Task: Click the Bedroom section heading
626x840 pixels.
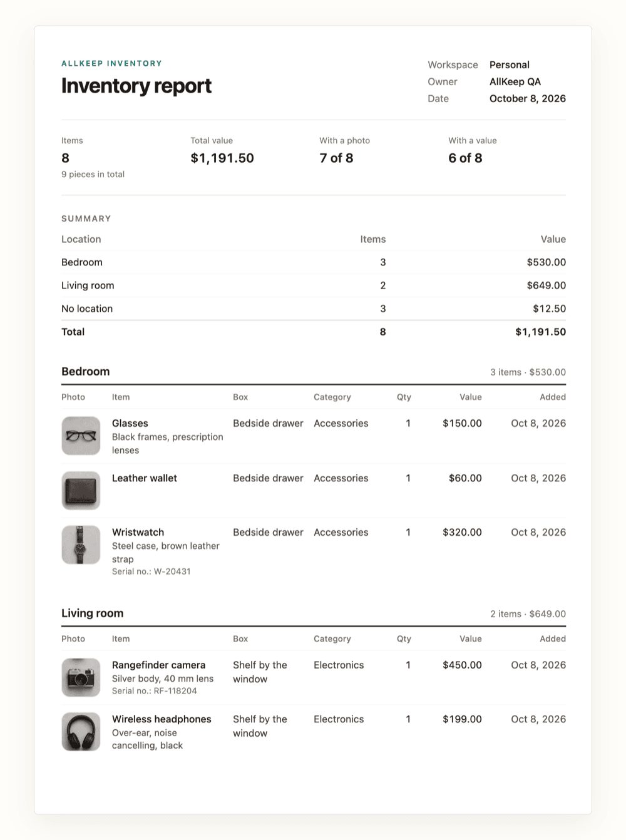Action: point(85,371)
